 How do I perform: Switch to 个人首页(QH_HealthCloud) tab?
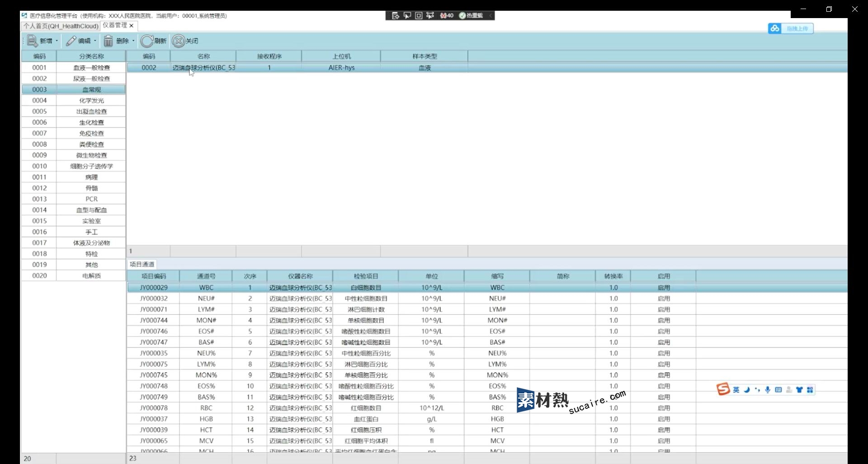pyautogui.click(x=61, y=26)
